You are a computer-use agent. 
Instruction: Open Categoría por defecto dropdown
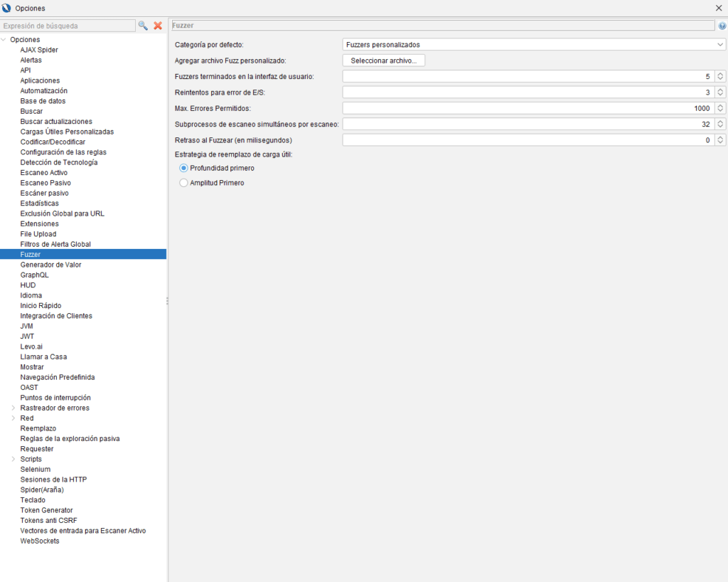[x=533, y=45]
